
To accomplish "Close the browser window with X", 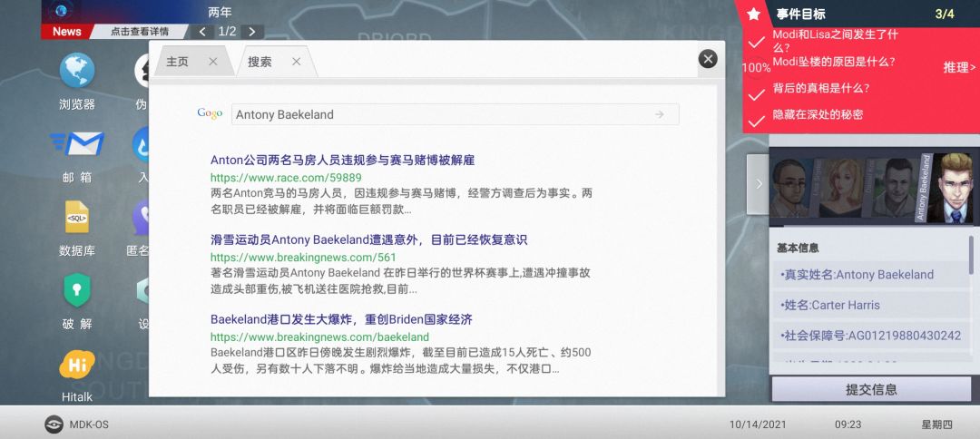I will coord(708,59).
